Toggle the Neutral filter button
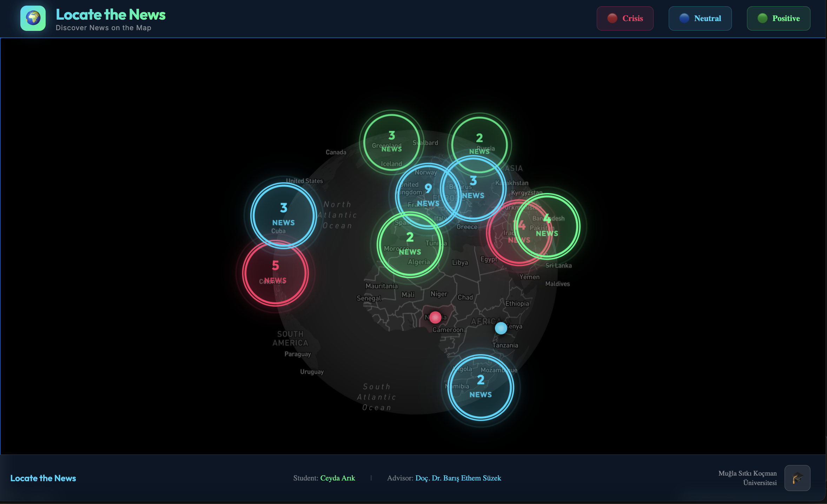 coord(700,18)
